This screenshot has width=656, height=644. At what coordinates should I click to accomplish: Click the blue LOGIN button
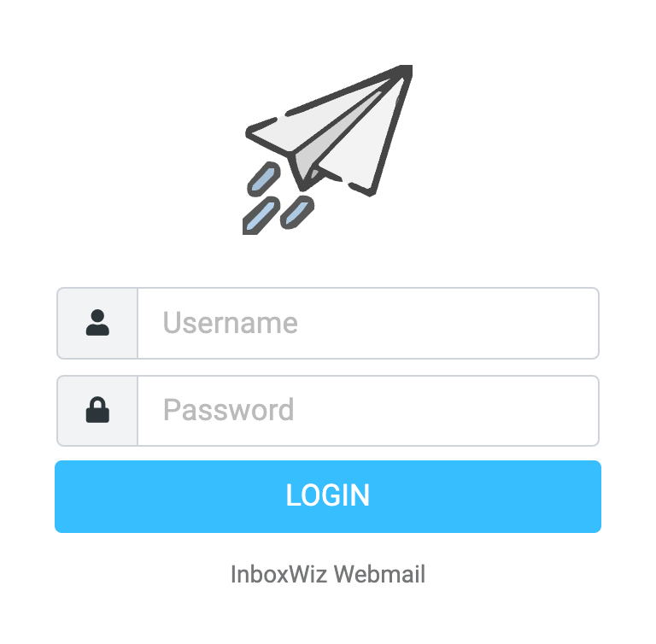[x=328, y=497]
